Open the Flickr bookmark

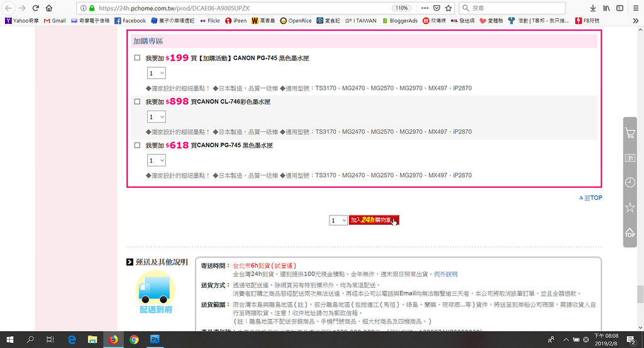[210, 21]
